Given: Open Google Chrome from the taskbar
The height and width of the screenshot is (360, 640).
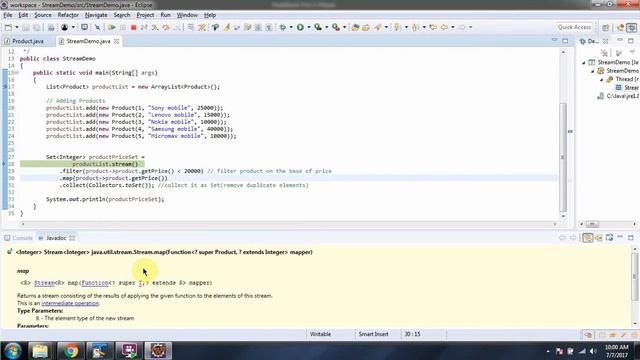Looking at the screenshot, I should [70, 351].
